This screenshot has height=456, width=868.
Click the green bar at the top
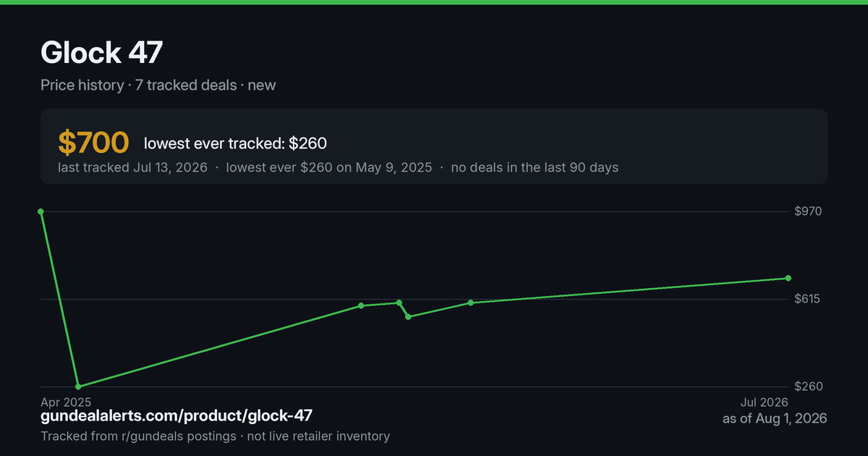click(x=434, y=2)
